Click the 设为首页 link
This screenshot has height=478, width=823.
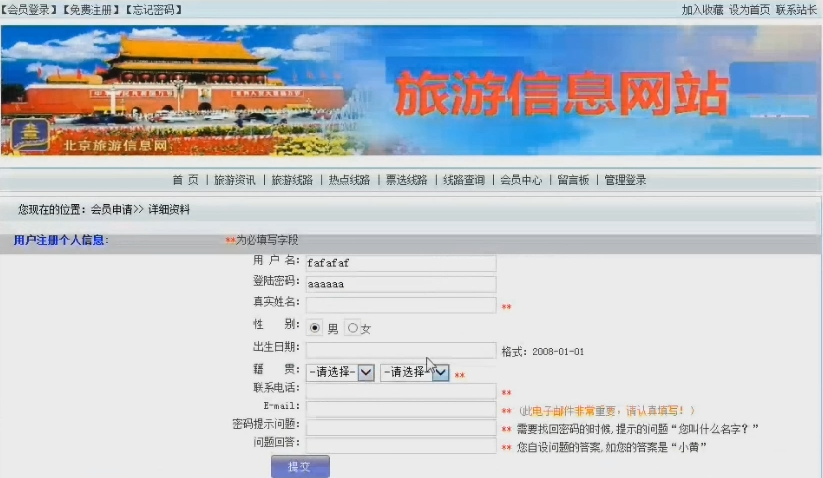coord(749,9)
